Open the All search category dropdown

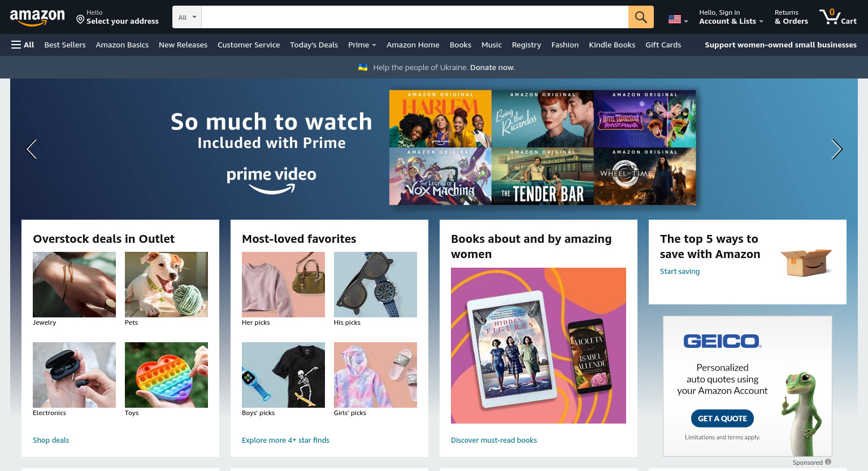pos(187,17)
